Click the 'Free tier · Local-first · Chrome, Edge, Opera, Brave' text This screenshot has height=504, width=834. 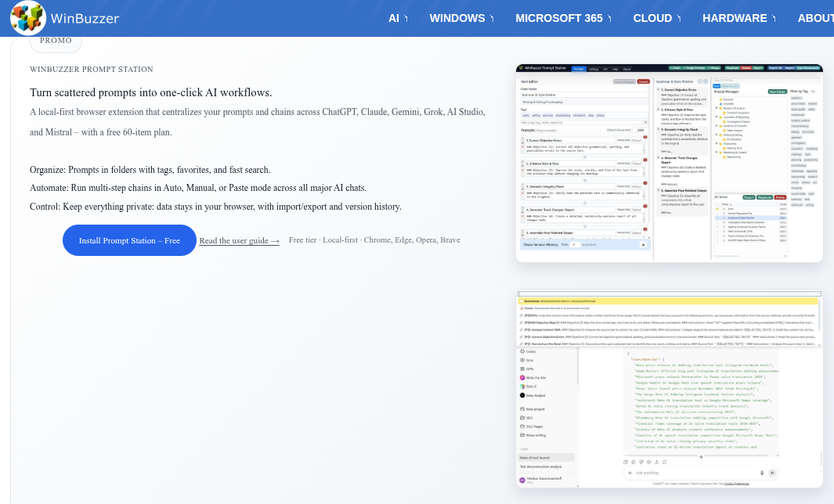[x=374, y=240]
